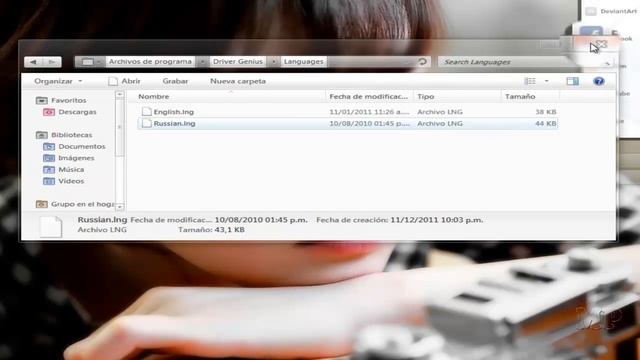The width and height of the screenshot is (640, 360).
Task: Click 10/08/2010 date in Russian.lng row
Action: click(369, 123)
